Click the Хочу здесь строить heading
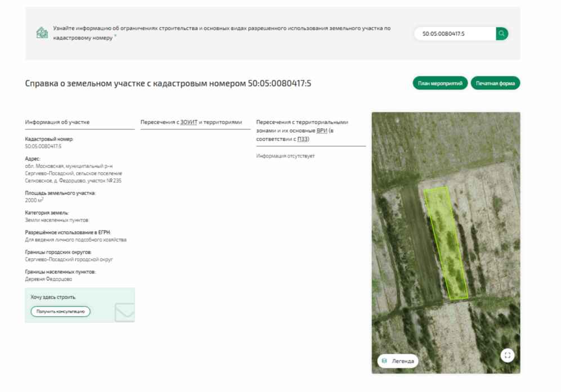 (x=53, y=297)
